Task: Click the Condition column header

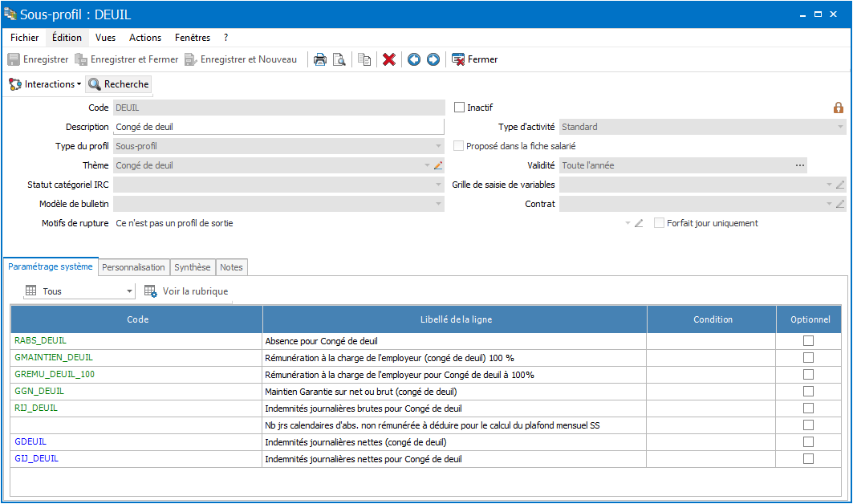Action: click(712, 319)
